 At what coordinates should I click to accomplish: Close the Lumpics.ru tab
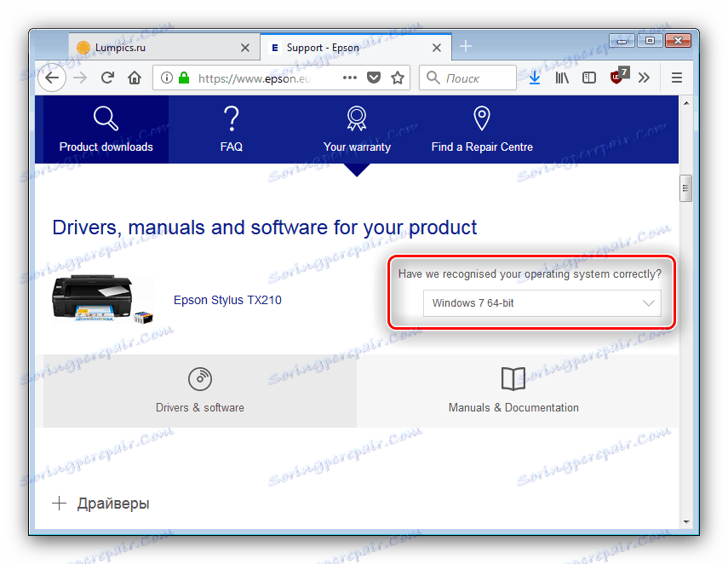pos(245,48)
